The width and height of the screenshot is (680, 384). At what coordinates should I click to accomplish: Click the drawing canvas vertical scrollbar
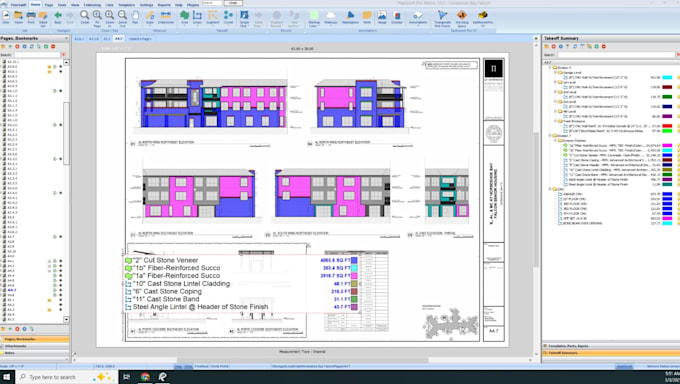coord(536,200)
